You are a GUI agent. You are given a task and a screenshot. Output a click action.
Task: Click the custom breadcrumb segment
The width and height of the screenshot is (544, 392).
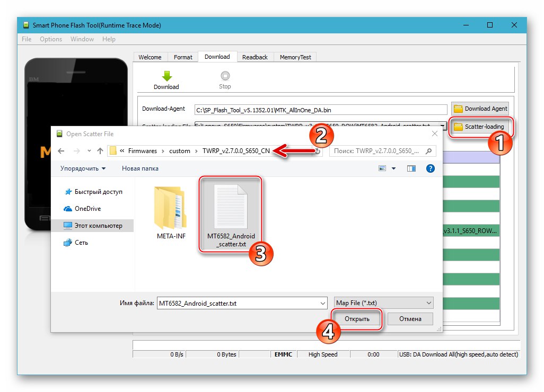(x=179, y=151)
